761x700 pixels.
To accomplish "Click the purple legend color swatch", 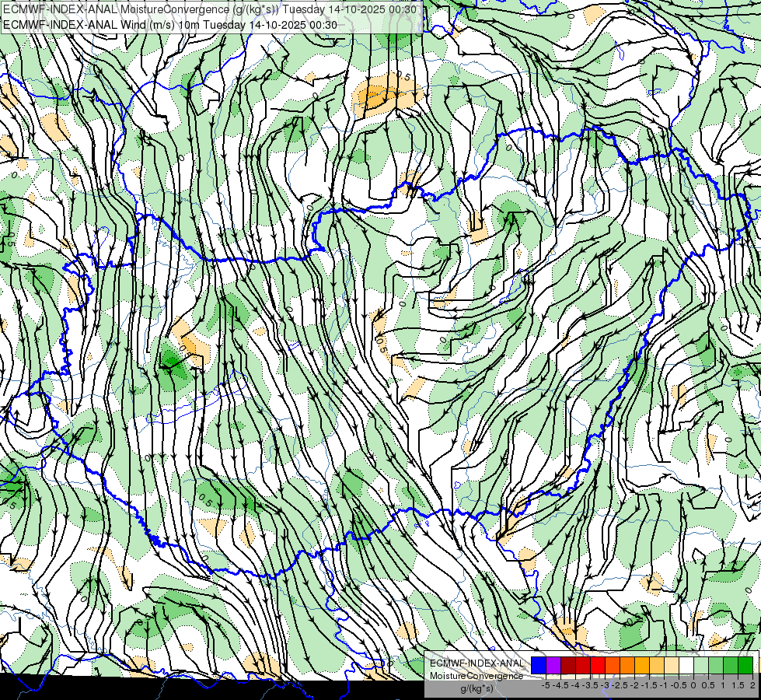I will point(553,665).
